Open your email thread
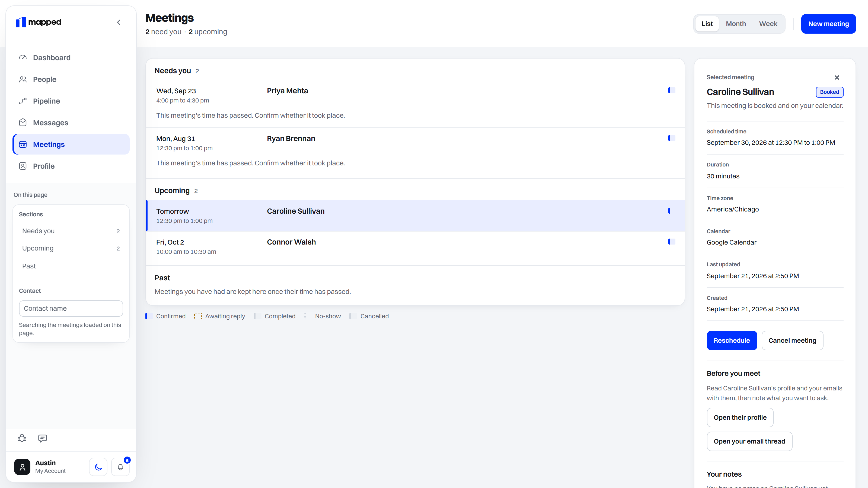This screenshot has height=488, width=868. [x=749, y=442]
